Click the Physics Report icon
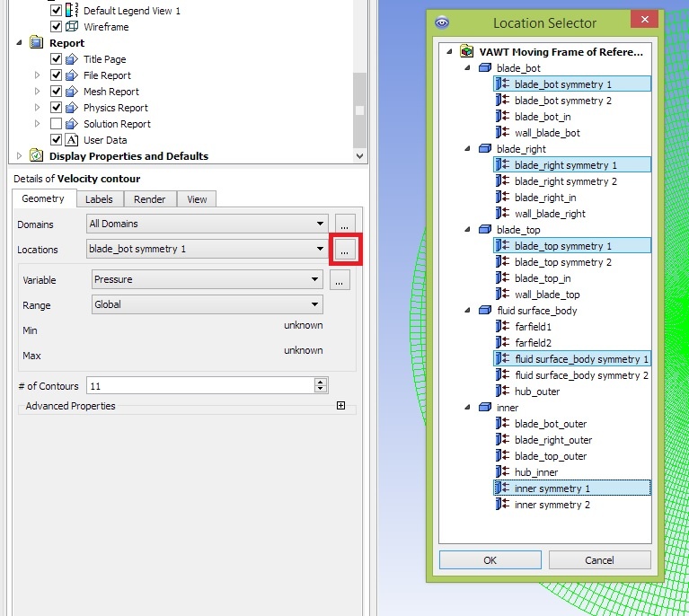 [x=72, y=108]
